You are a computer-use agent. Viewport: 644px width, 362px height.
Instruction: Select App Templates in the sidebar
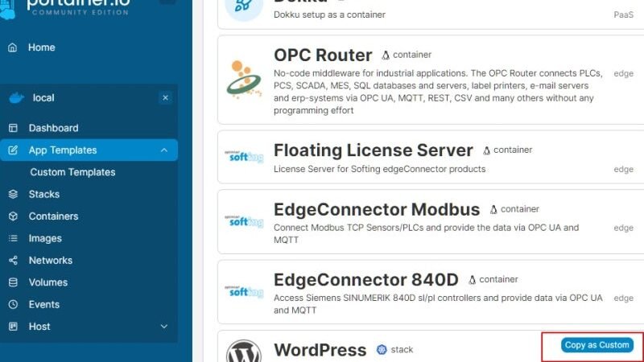coord(89,150)
